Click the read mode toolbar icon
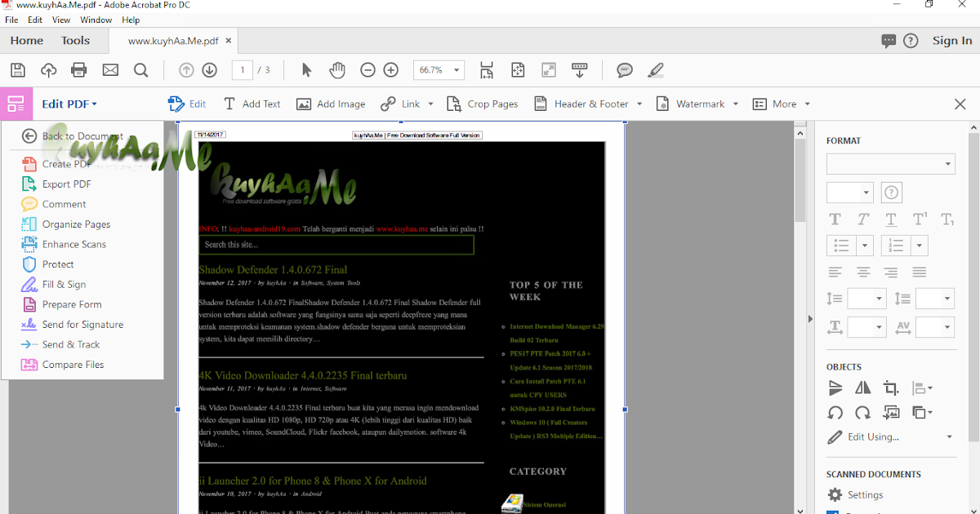 tap(580, 70)
